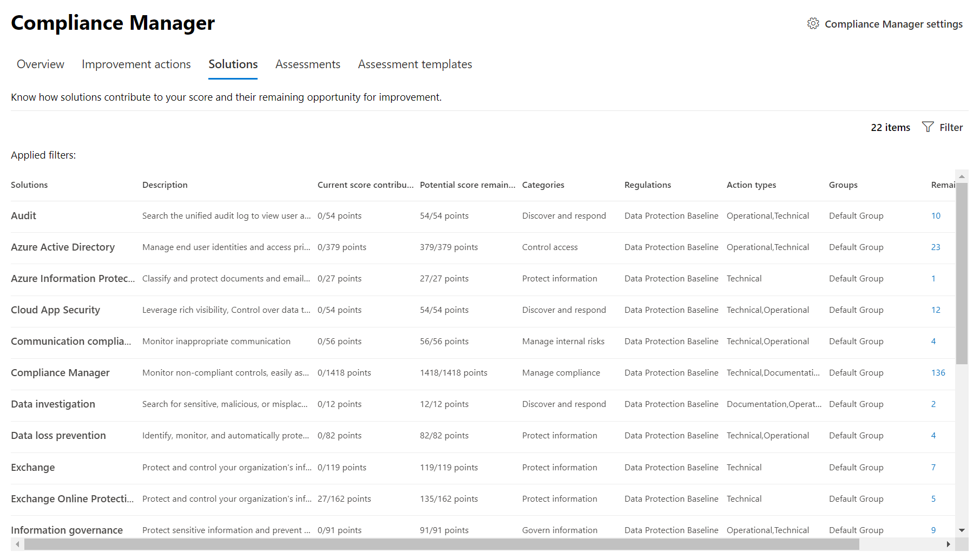Open remaining actions link for Audit
980x558 pixels.
click(936, 215)
